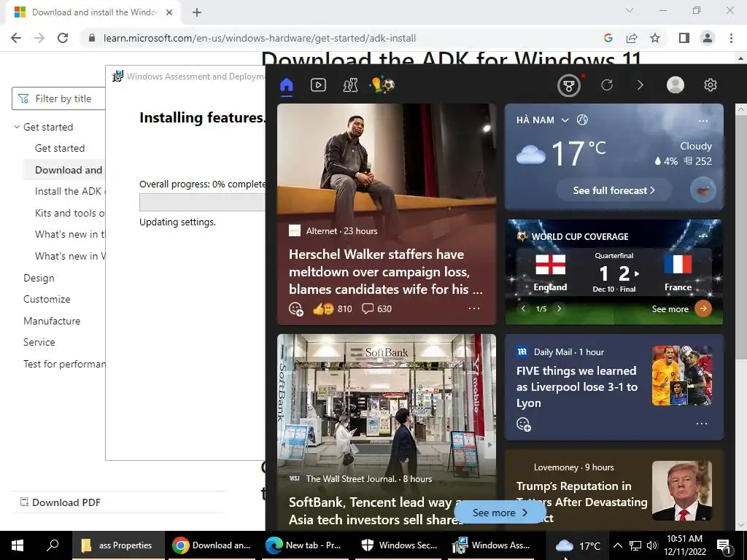
Task: Open the widget Watch video tab
Action: [318, 85]
